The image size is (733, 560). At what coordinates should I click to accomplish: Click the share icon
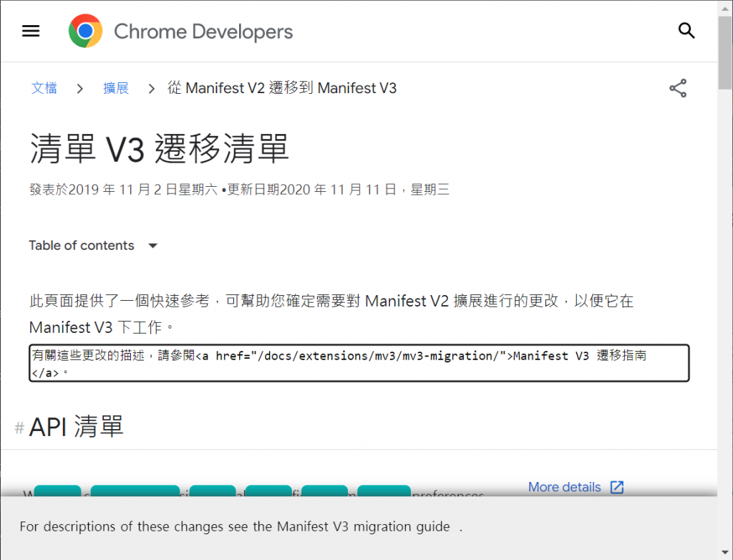[678, 88]
